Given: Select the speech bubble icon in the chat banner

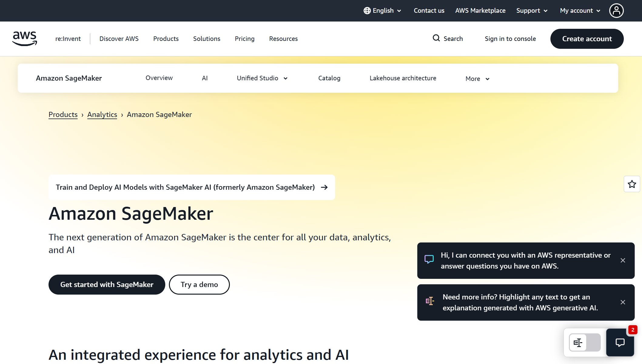Looking at the screenshot, I should pyautogui.click(x=429, y=259).
